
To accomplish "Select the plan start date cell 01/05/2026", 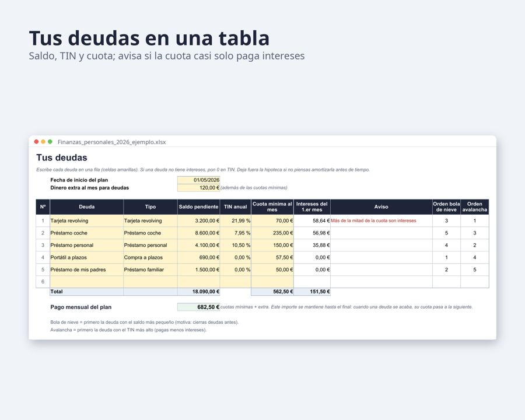I will pos(198,180).
